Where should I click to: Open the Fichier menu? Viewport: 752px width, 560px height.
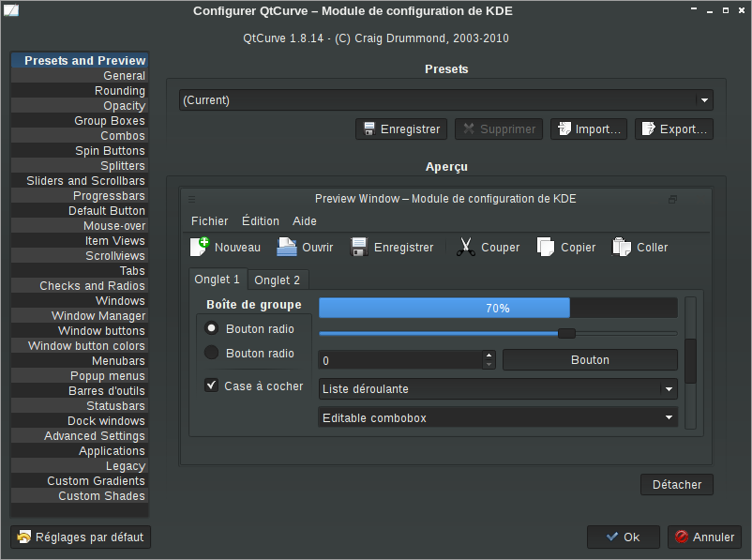210,221
